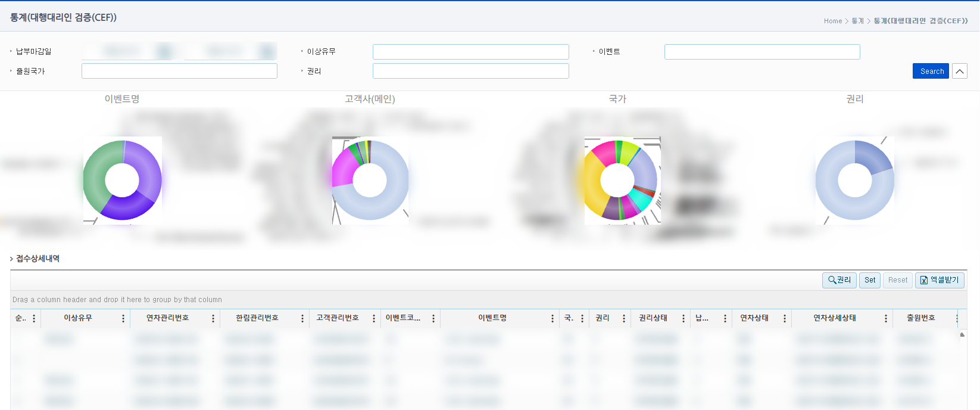The width and height of the screenshot is (980, 410).
Task: Open column menu for 이벤트명 column
Action: click(553, 319)
